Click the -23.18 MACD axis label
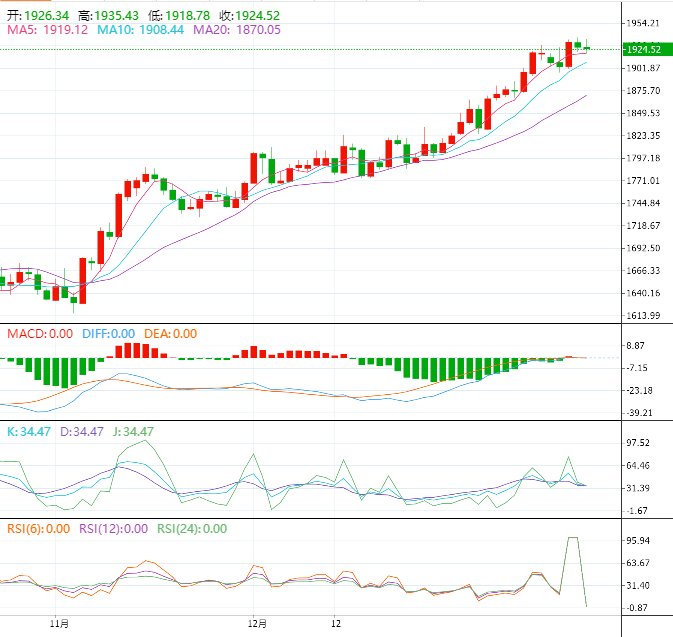This screenshot has height=637, width=673. [640, 391]
